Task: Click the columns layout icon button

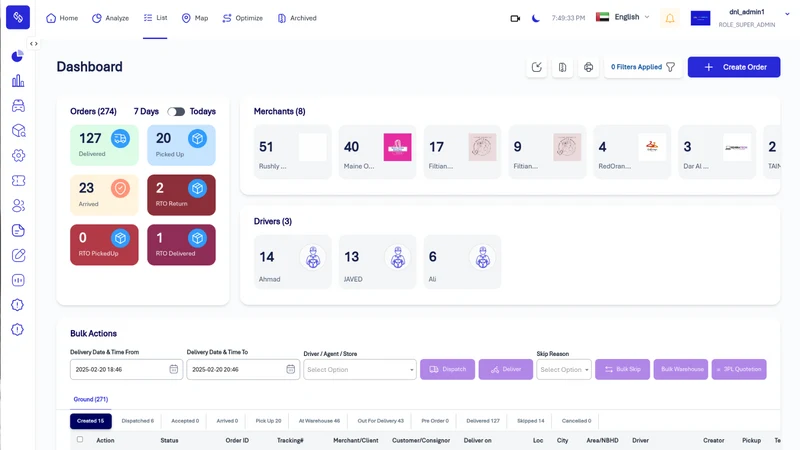Action: (562, 67)
